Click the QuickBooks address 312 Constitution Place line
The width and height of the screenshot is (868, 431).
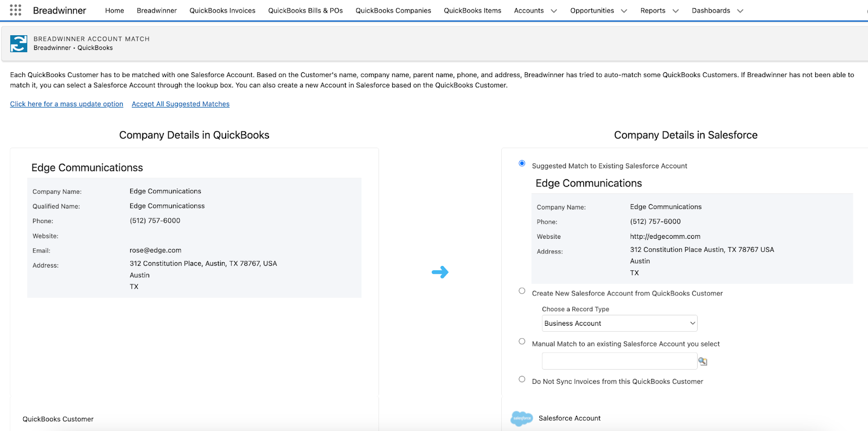[203, 264]
